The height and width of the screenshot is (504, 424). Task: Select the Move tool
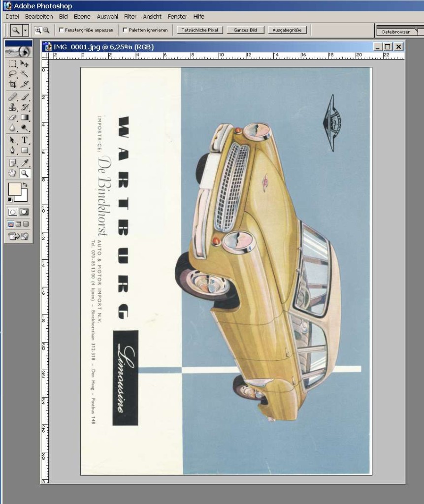[25, 63]
